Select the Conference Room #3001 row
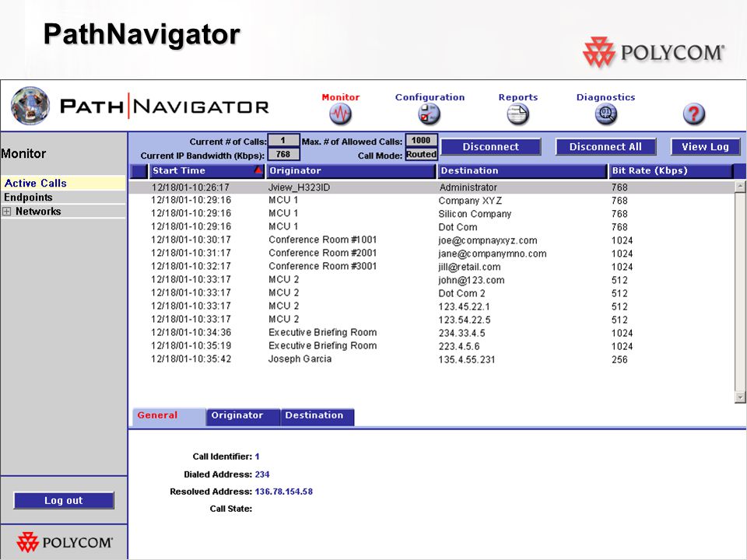747x560 pixels. (x=432, y=267)
